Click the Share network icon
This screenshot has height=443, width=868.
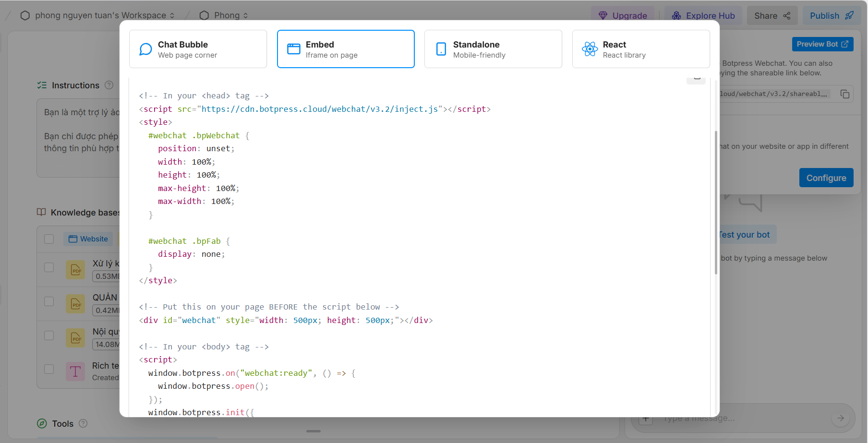click(x=787, y=15)
